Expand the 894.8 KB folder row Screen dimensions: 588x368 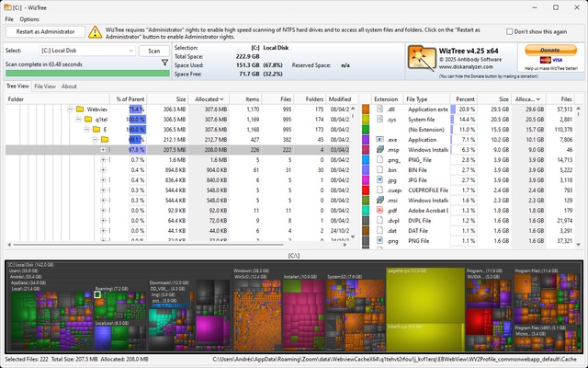103,169
